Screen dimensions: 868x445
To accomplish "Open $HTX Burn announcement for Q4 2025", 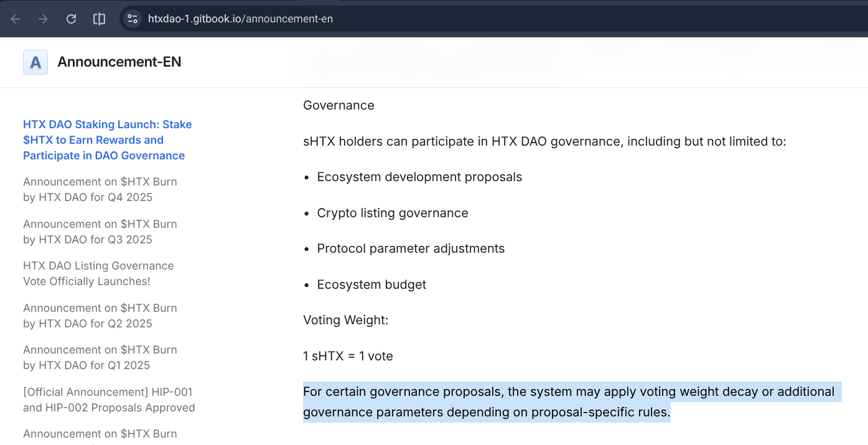I will tap(100, 189).
